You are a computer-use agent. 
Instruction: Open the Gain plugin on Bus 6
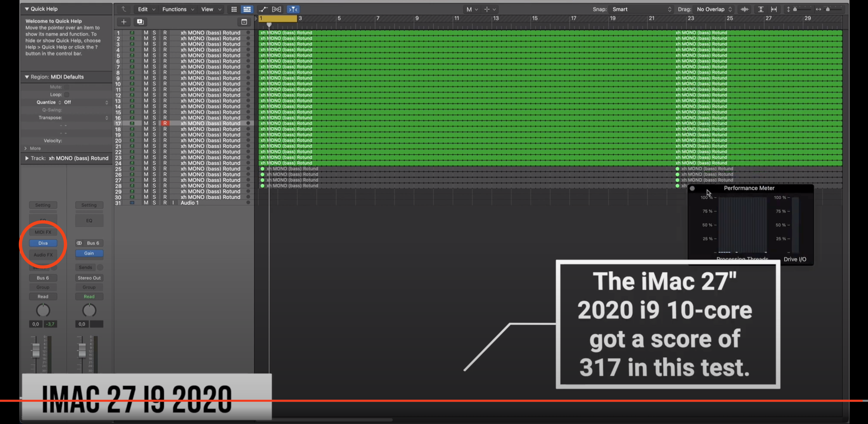89,253
